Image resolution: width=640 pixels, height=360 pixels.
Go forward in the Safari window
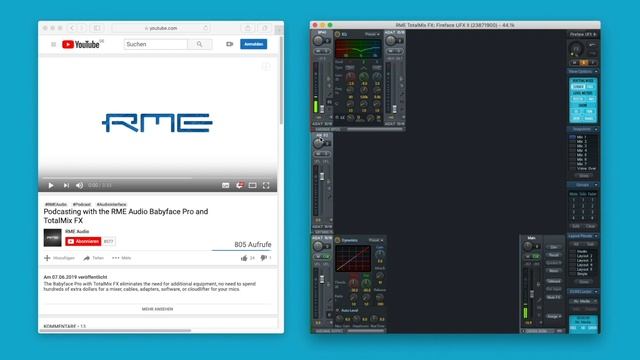coord(82,28)
